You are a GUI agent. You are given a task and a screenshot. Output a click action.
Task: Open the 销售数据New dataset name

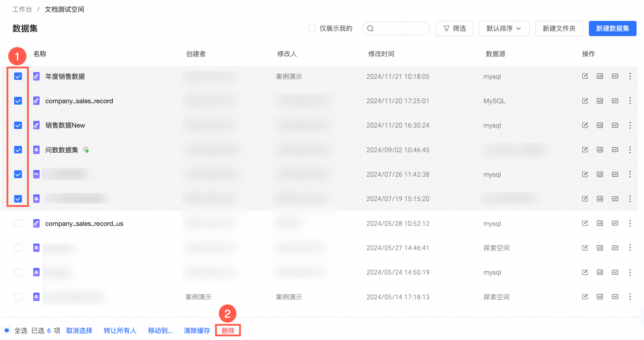click(65, 125)
